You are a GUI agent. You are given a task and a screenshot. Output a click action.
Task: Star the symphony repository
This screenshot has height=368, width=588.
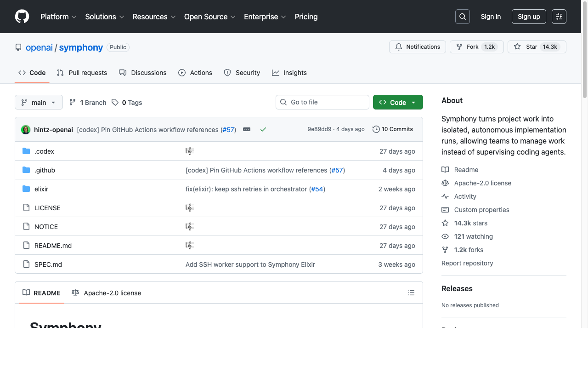click(537, 47)
